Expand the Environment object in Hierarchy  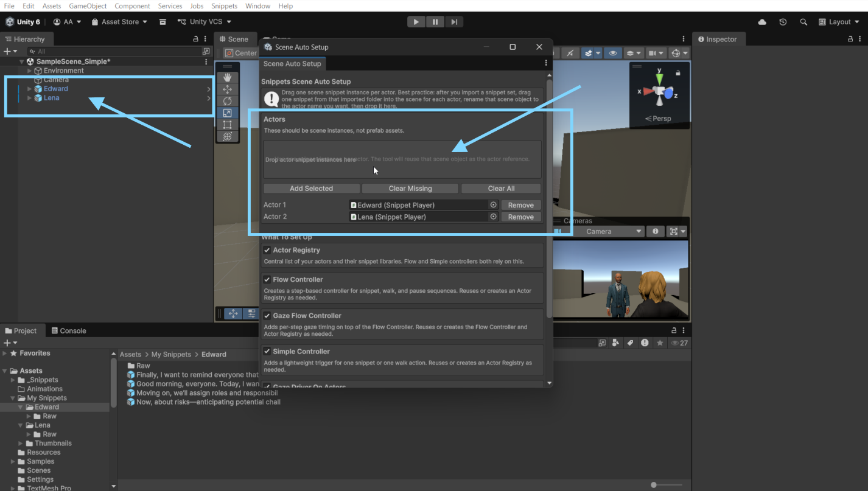pos(29,71)
